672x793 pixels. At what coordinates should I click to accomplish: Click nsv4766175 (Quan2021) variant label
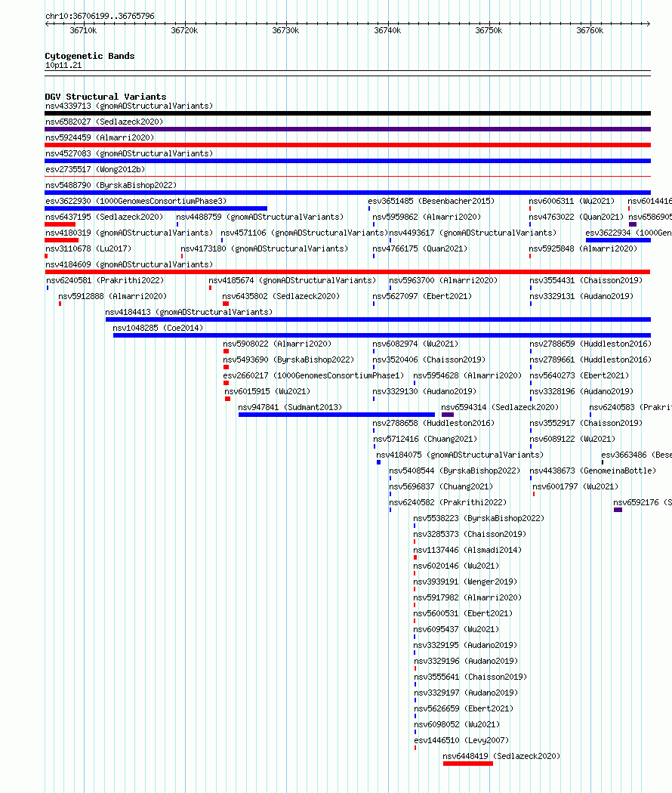click(x=420, y=248)
